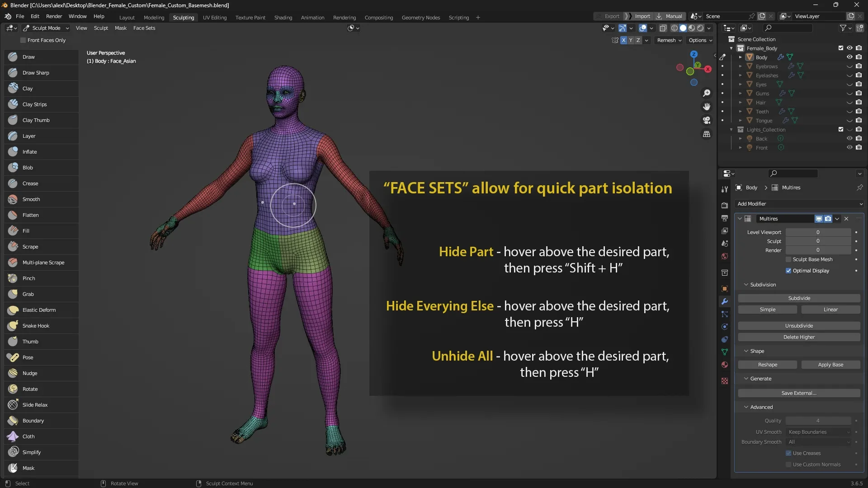
Task: Hide the Body object with eye icon
Action: pyautogui.click(x=849, y=57)
